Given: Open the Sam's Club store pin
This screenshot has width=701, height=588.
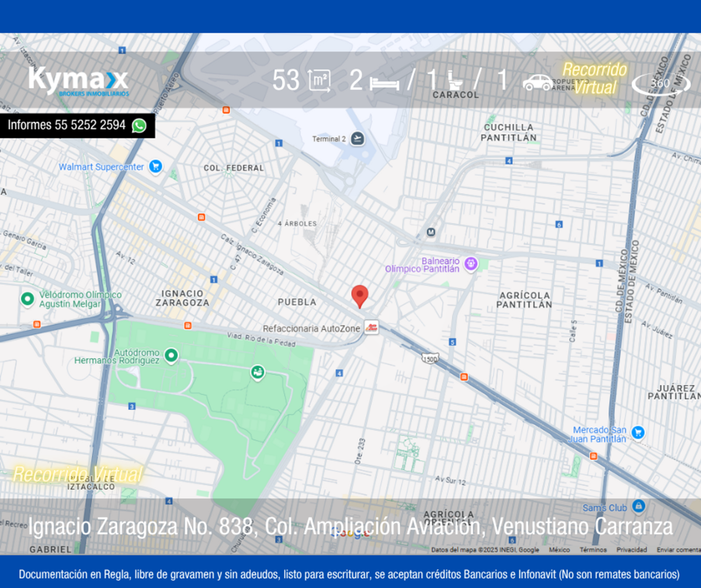Looking at the screenshot, I should [638, 507].
